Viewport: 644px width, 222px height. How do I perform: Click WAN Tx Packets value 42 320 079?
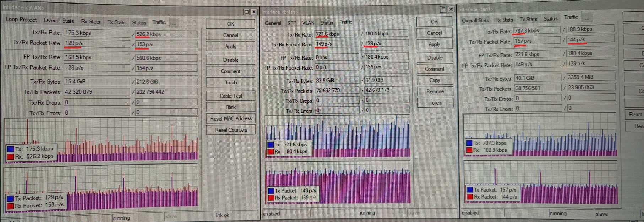(x=97, y=92)
